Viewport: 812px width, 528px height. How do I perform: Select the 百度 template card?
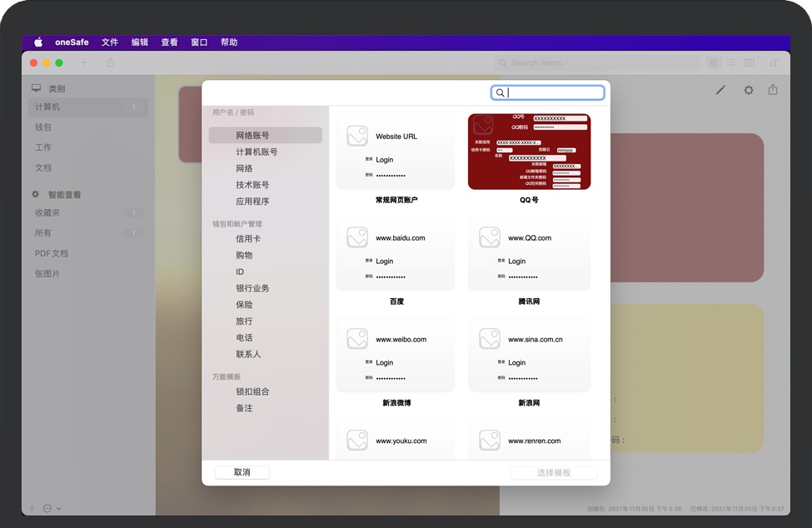396,254
